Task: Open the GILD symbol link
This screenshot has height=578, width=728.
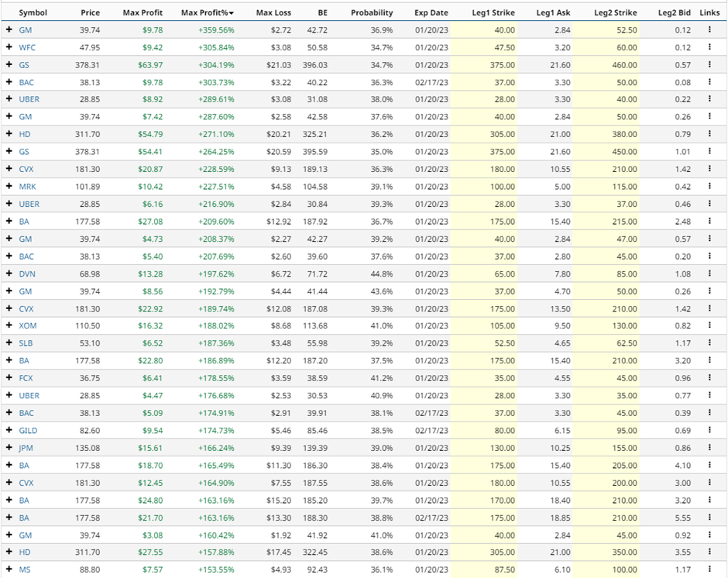Action: pyautogui.click(x=28, y=430)
